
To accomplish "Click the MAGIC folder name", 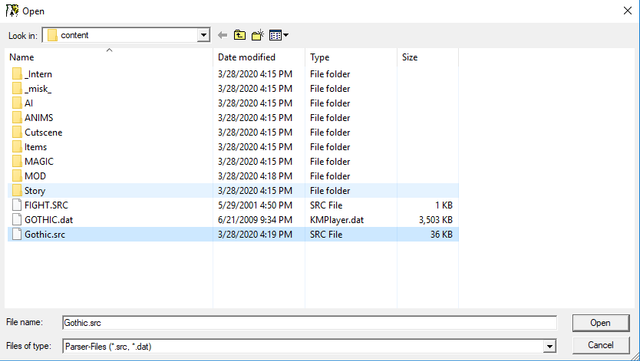I will pyautogui.click(x=39, y=161).
